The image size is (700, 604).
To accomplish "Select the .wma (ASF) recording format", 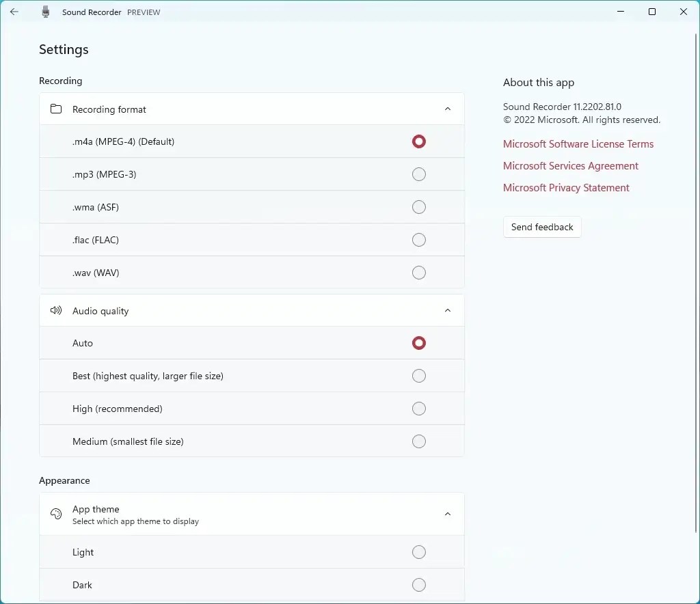I will pos(419,207).
